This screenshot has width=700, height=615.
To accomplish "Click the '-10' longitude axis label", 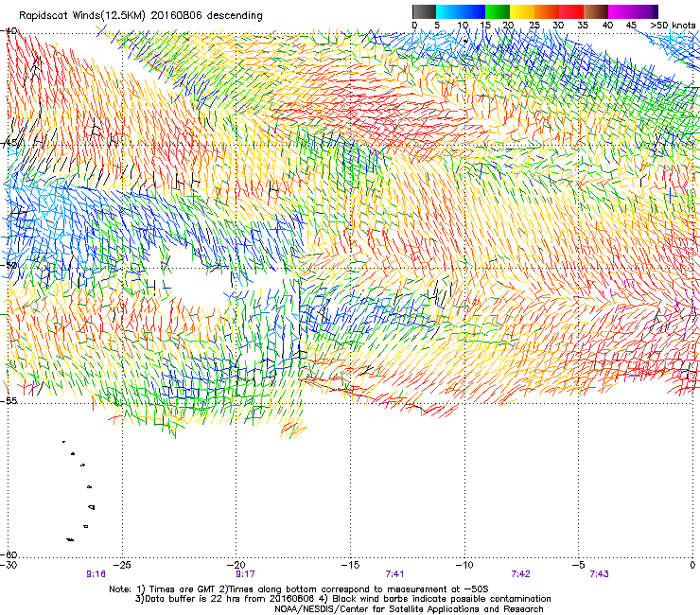I will point(464,565).
